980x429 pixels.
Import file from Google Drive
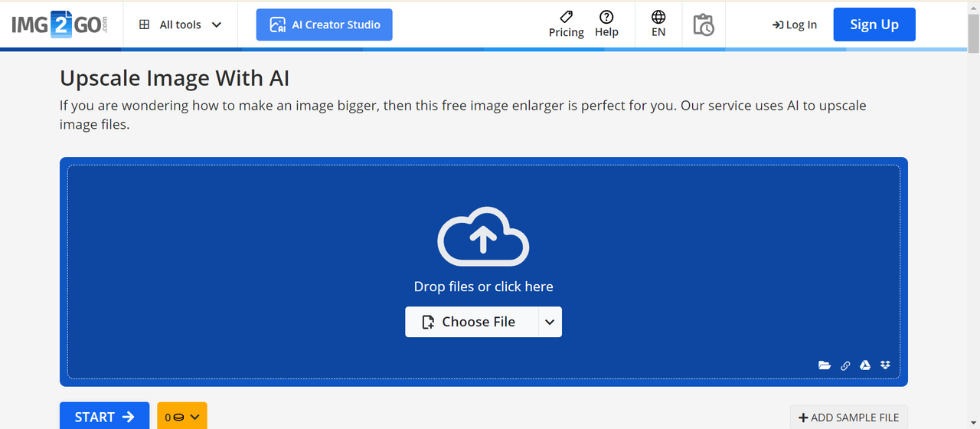(x=865, y=365)
